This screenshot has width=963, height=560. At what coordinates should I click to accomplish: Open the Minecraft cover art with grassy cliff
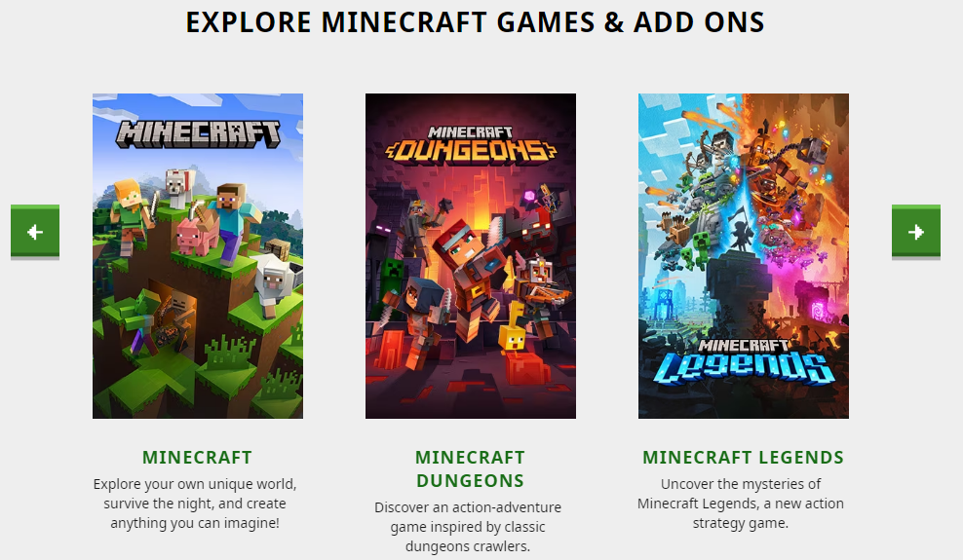coord(198,256)
